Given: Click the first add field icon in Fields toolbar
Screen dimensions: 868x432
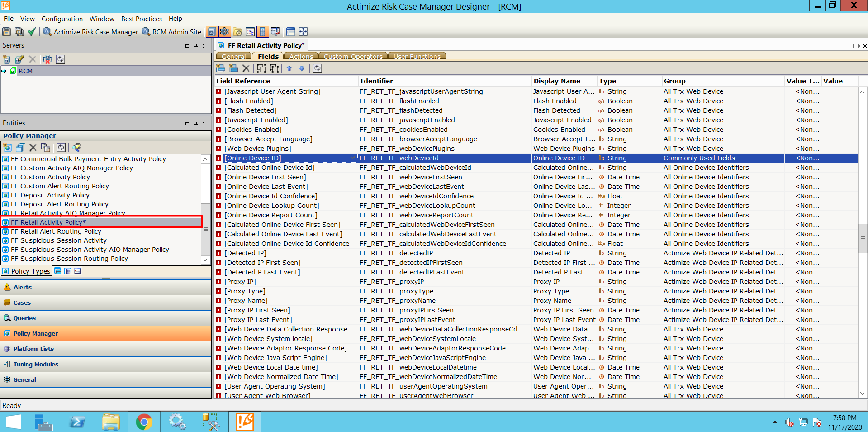Looking at the screenshot, I should pyautogui.click(x=221, y=68).
